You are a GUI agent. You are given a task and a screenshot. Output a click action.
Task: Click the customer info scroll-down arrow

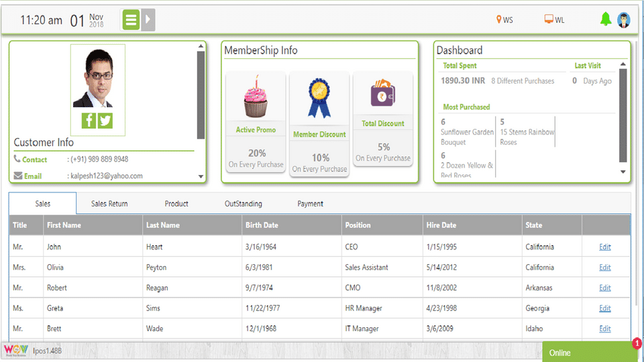201,176
